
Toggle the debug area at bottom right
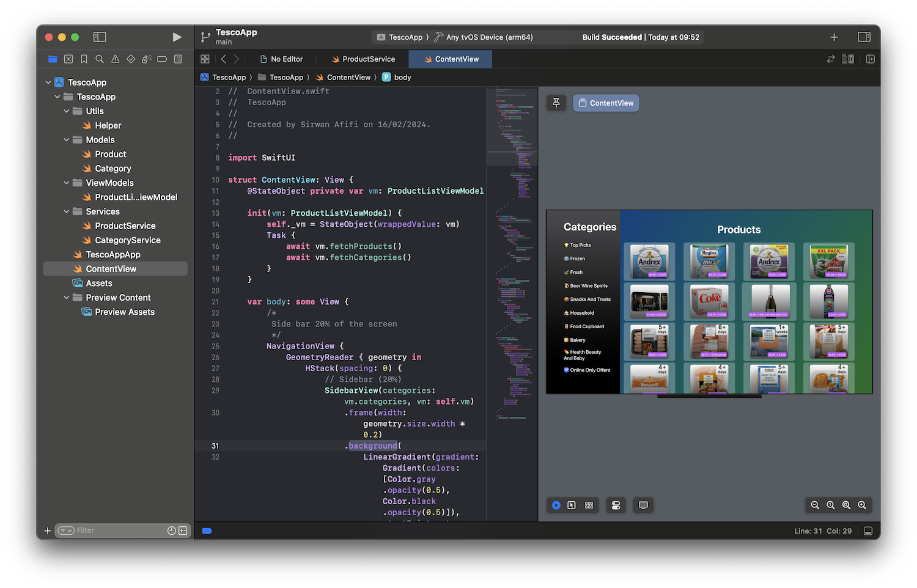click(x=868, y=531)
